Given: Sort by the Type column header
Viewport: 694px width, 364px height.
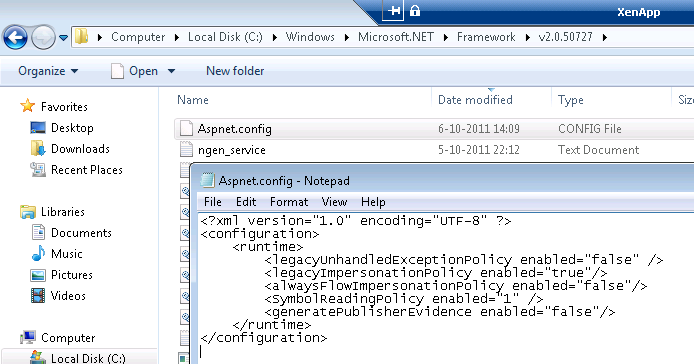Looking at the screenshot, I should (x=571, y=101).
